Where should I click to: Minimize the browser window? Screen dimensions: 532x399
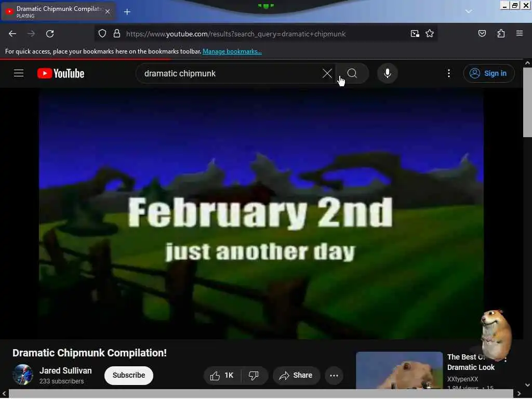(504, 5)
